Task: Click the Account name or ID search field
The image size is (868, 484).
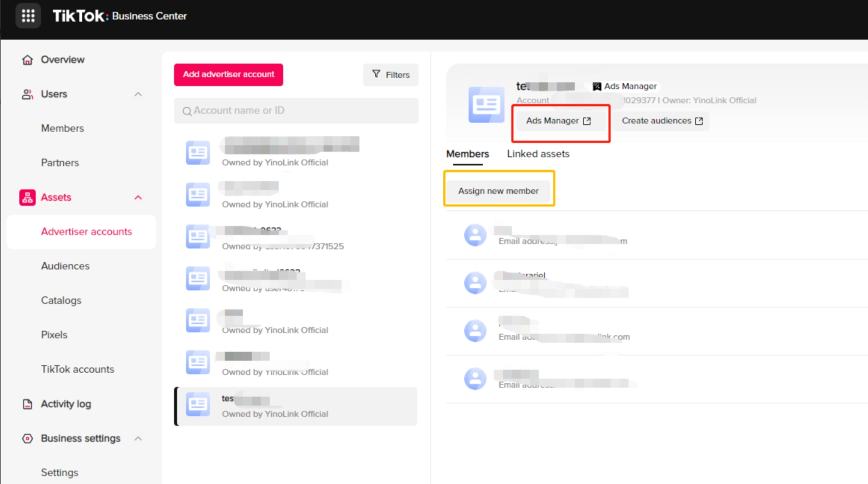Action: click(296, 111)
